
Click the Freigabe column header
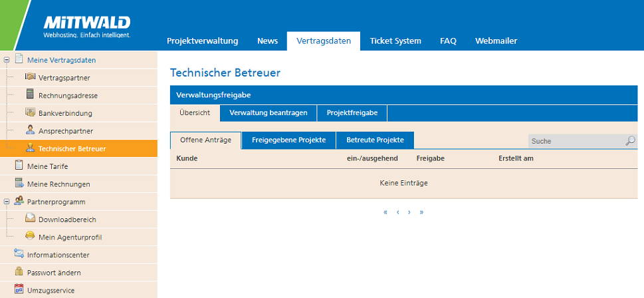click(x=431, y=158)
